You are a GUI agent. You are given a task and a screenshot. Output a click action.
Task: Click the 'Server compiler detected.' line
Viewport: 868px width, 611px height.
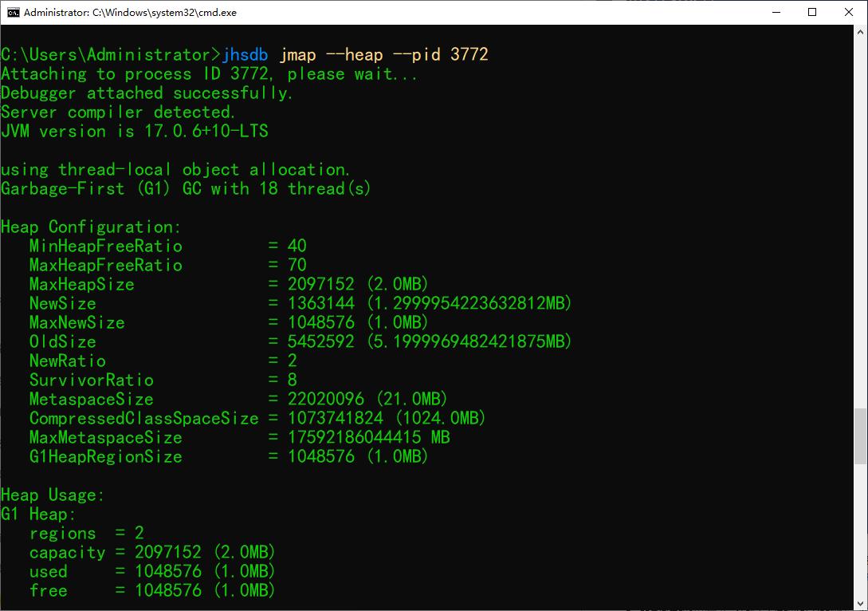coord(119,112)
